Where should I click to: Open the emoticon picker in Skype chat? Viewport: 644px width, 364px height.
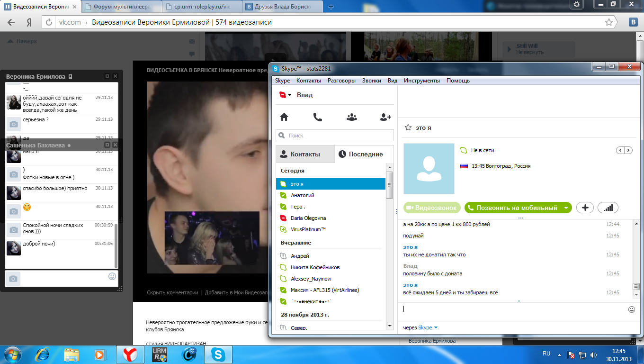[631, 309]
